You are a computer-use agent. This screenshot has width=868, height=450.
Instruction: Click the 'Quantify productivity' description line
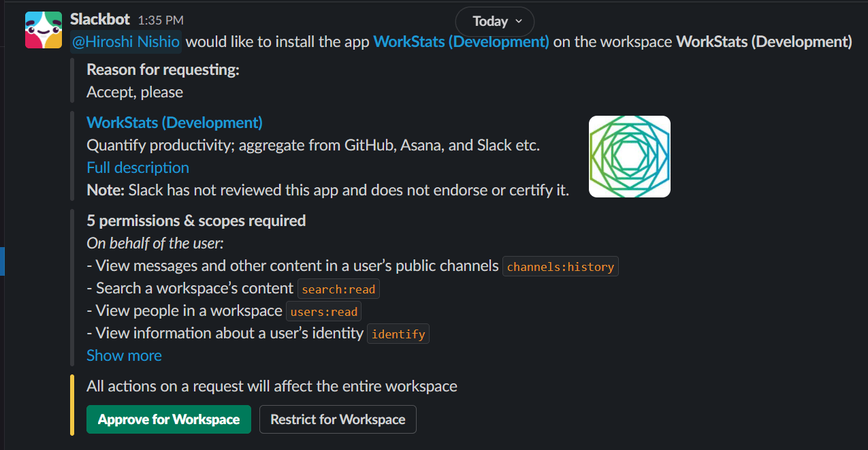(313, 145)
